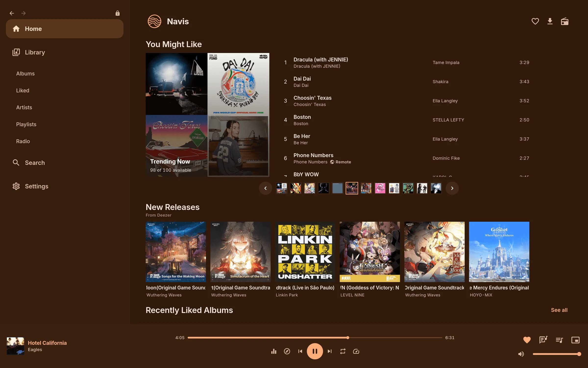Open mini player picture-in-picture icon
This screenshot has width=588, height=368.
pyautogui.click(x=575, y=340)
